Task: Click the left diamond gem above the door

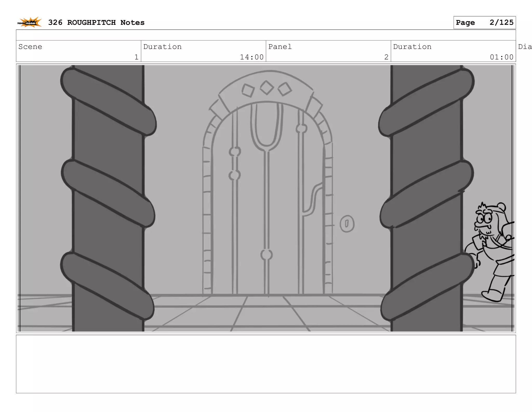Action: (x=248, y=90)
